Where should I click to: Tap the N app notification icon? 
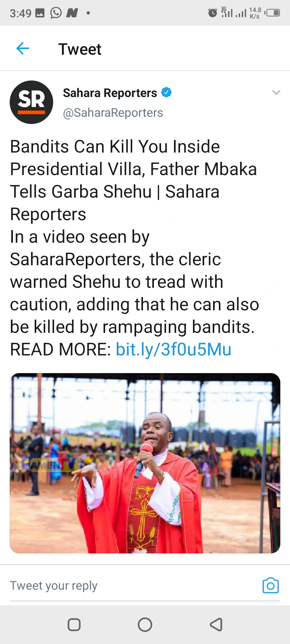pyautogui.click(x=72, y=13)
